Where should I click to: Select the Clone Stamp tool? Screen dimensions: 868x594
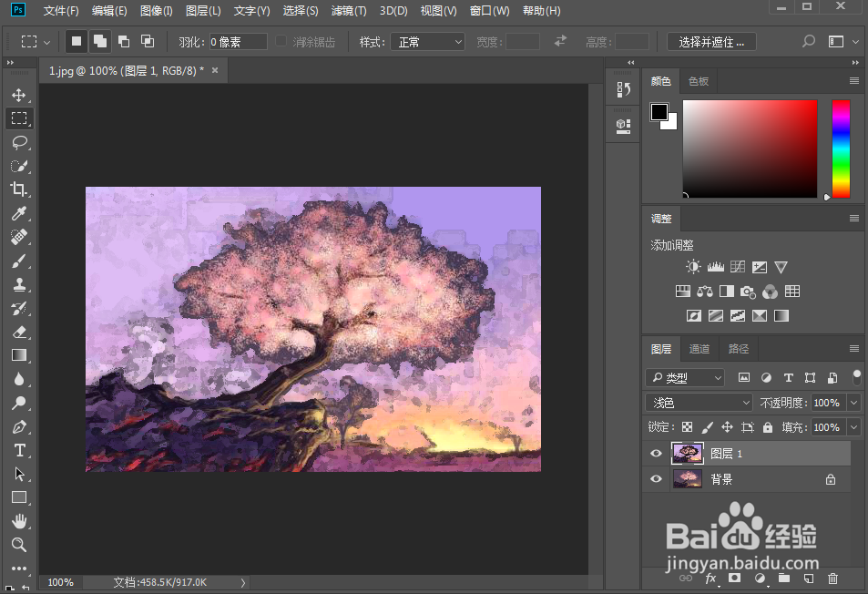[x=19, y=284]
